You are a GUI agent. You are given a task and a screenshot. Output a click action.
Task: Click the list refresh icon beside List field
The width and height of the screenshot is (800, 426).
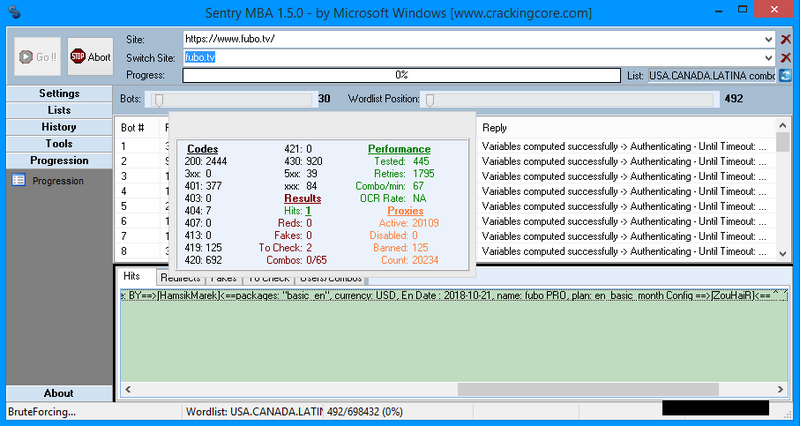click(x=785, y=76)
